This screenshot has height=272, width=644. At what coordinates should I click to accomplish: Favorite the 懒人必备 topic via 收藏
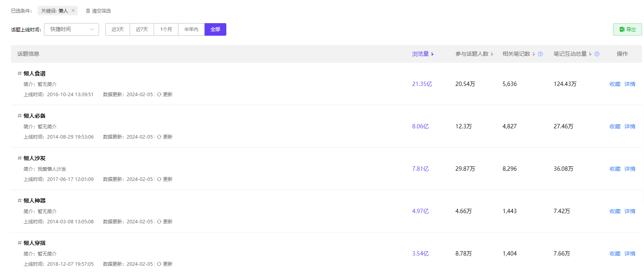[615, 126]
